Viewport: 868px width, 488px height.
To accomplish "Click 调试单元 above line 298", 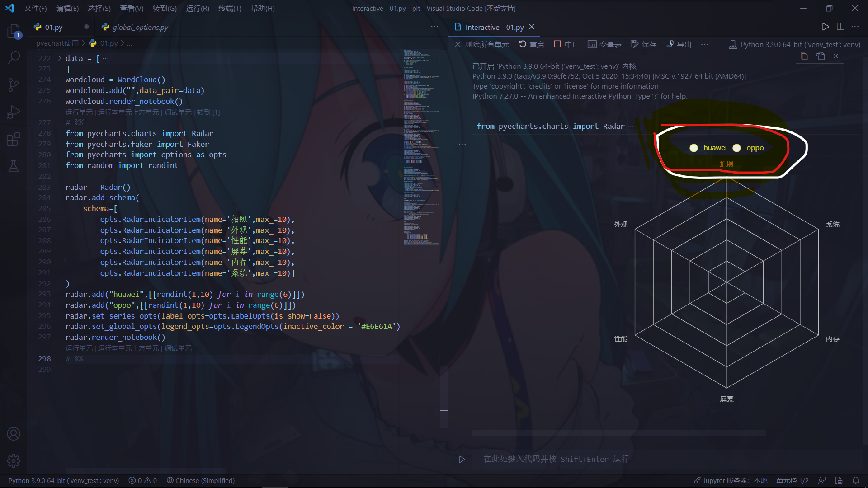I will click(x=178, y=348).
